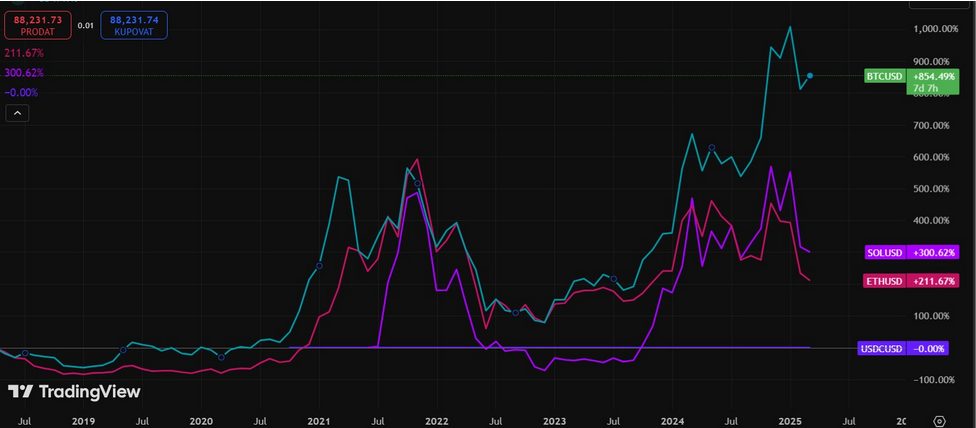Select the ETHUSD price label
The width and height of the screenshot is (976, 428).
pyautogui.click(x=885, y=282)
